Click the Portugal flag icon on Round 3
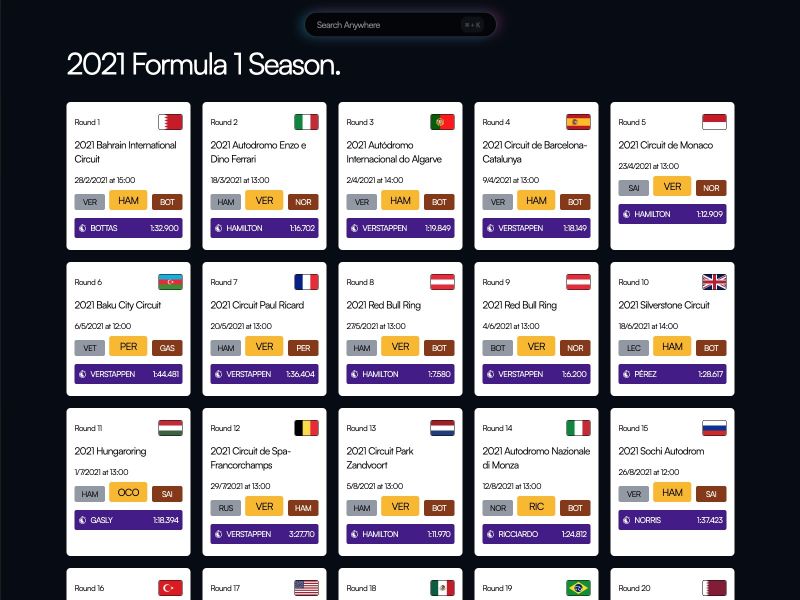800x600 pixels. click(442, 121)
